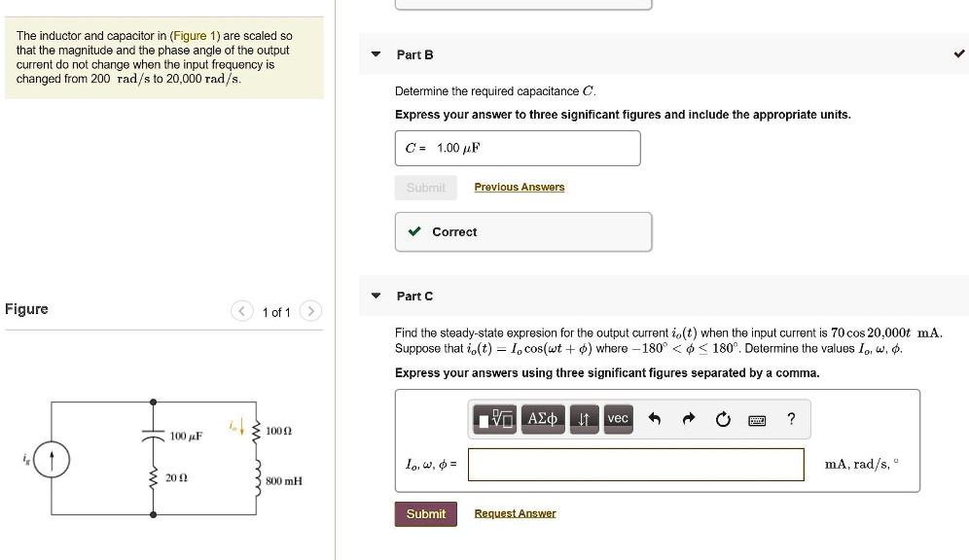Click the previous figure navigation arrow
This screenshot has height=560, width=969.
coord(241,312)
